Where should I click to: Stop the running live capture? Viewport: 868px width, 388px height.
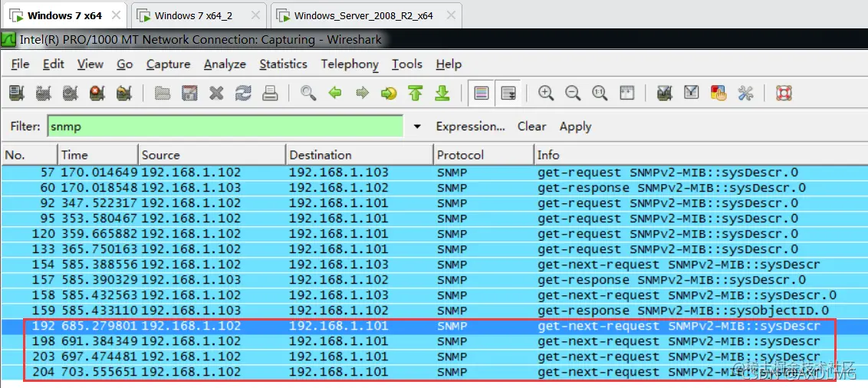point(97,93)
